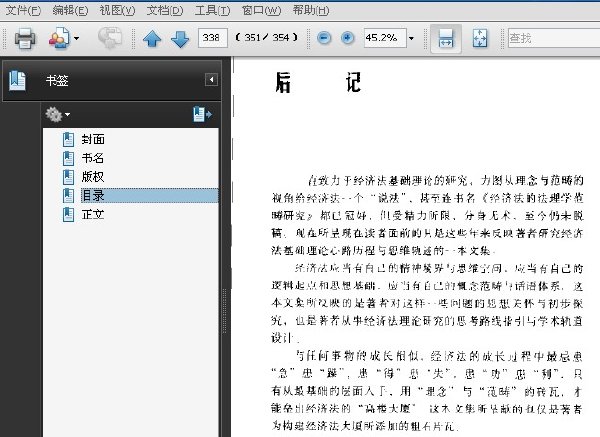Click the zoom percentage field 45.2%
Viewport: 600px width, 437px height.
(x=385, y=38)
